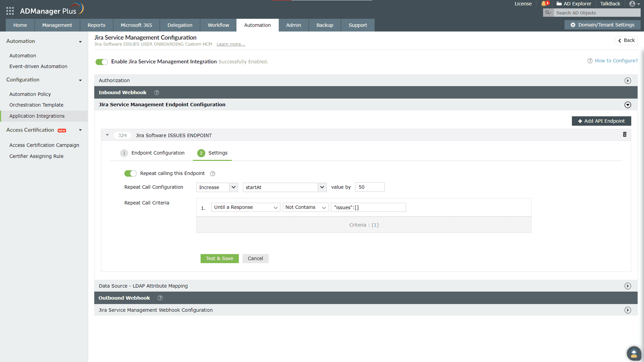Collapse the Access Certification sidebar group
This screenshot has height=362, width=644.
80,130
